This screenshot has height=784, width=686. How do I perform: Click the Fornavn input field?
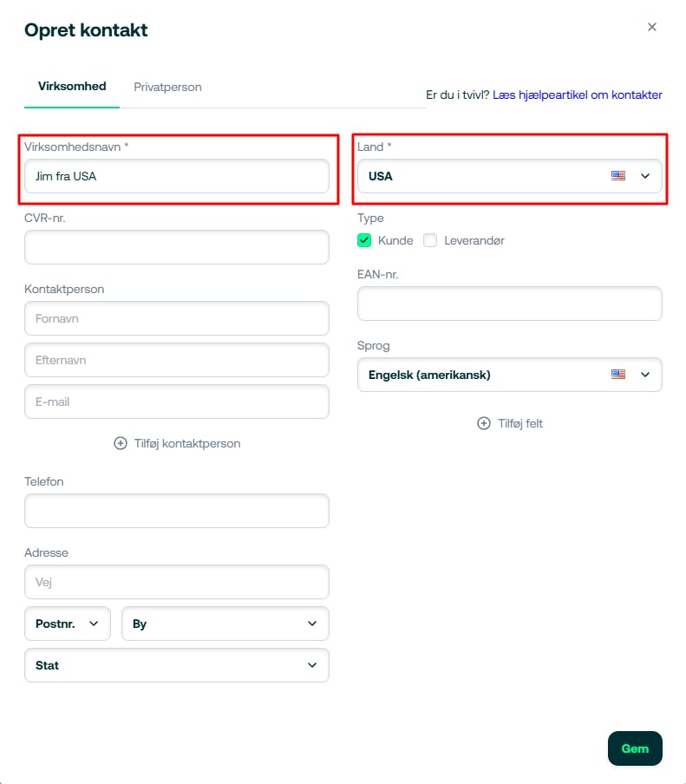[177, 318]
